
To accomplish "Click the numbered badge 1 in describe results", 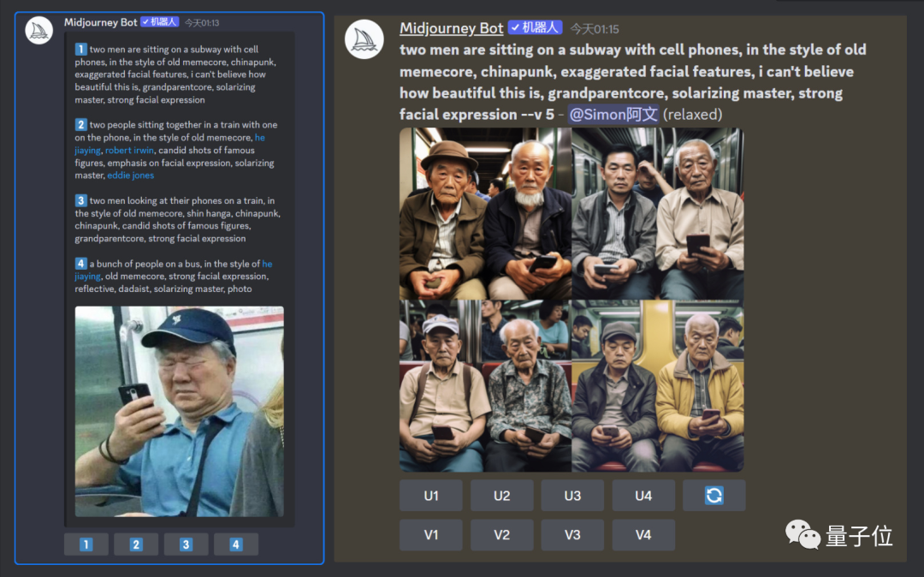I will [x=80, y=50].
